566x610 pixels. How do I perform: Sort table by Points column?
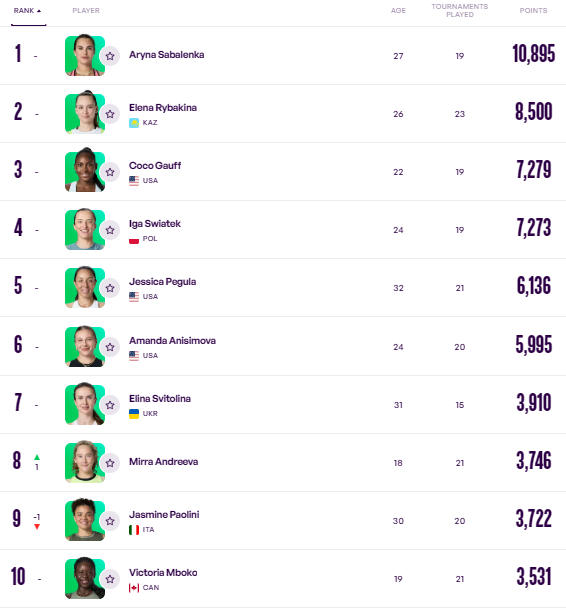[533, 11]
